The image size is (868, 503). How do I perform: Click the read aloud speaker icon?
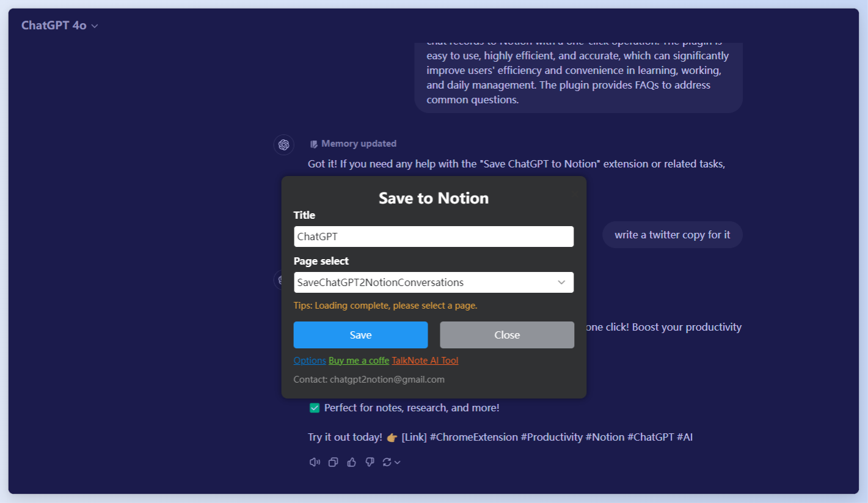pyautogui.click(x=315, y=462)
